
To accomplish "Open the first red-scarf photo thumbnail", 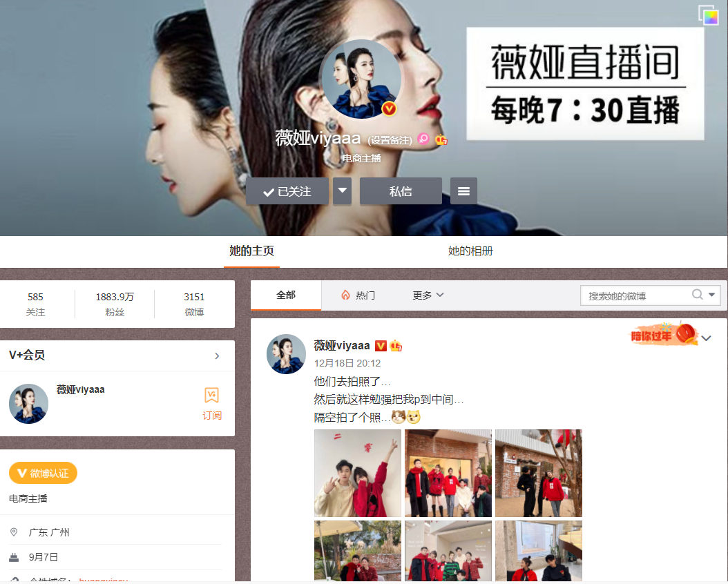I will coord(357,473).
